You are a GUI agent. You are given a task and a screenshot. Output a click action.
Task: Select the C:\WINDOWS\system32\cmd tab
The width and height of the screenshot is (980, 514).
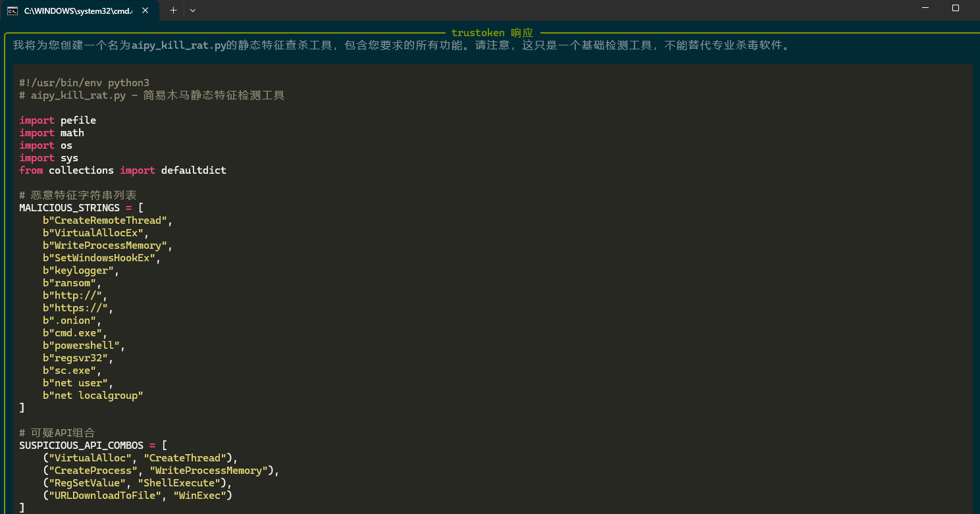[x=79, y=11]
